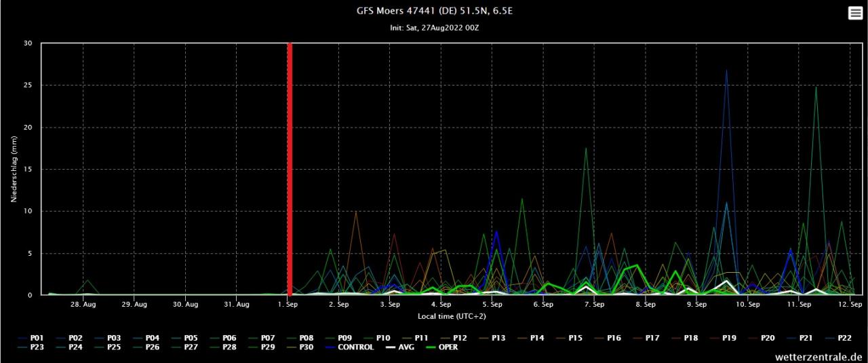Click the green peak near 25 mm on 11. Sep
The height and width of the screenshot is (363, 868).
click(x=816, y=88)
